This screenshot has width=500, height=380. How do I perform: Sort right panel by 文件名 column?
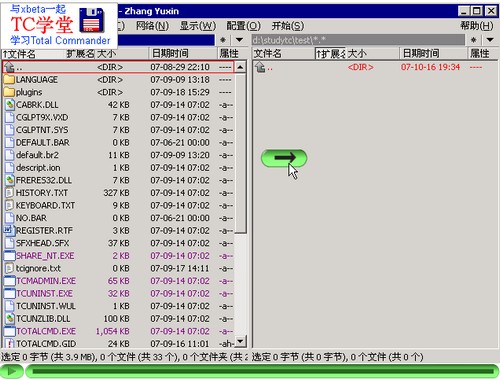(x=283, y=54)
